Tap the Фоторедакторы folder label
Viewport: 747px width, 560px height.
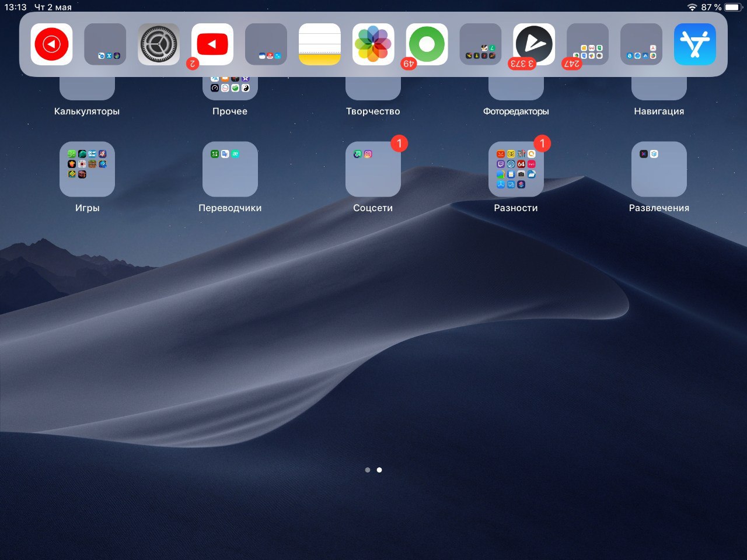(516, 111)
